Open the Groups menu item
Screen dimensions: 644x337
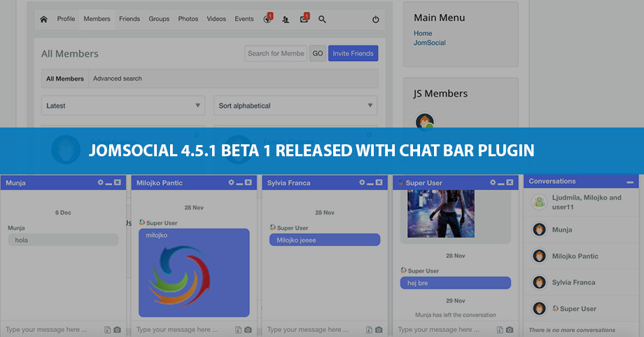point(159,19)
